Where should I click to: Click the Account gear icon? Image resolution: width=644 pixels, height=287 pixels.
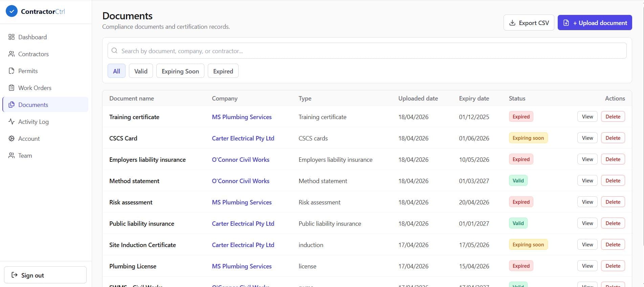(12, 138)
